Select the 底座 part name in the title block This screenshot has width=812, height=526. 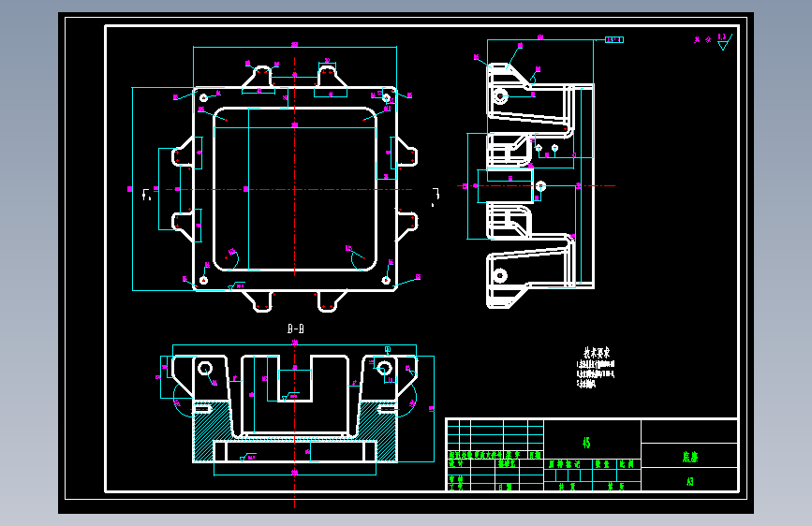(x=690, y=457)
